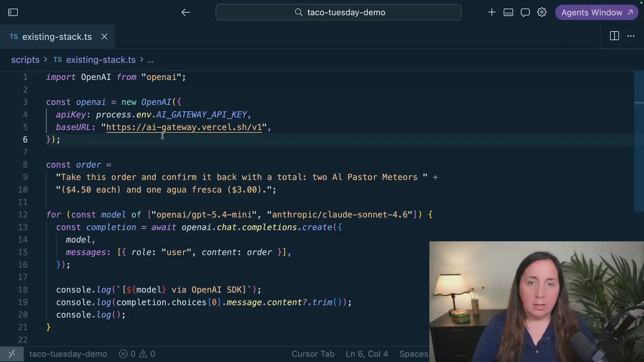This screenshot has height=362, width=644.
Task: Select the existing-stack.ts tab
Action: point(57,37)
